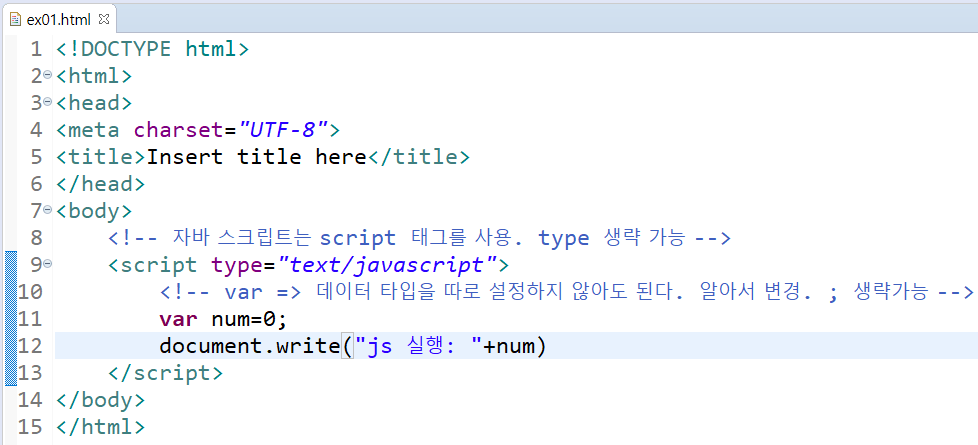Image resolution: width=978 pixels, height=445 pixels.
Task: Collapse the script tag fold on line 9
Action: point(48,265)
